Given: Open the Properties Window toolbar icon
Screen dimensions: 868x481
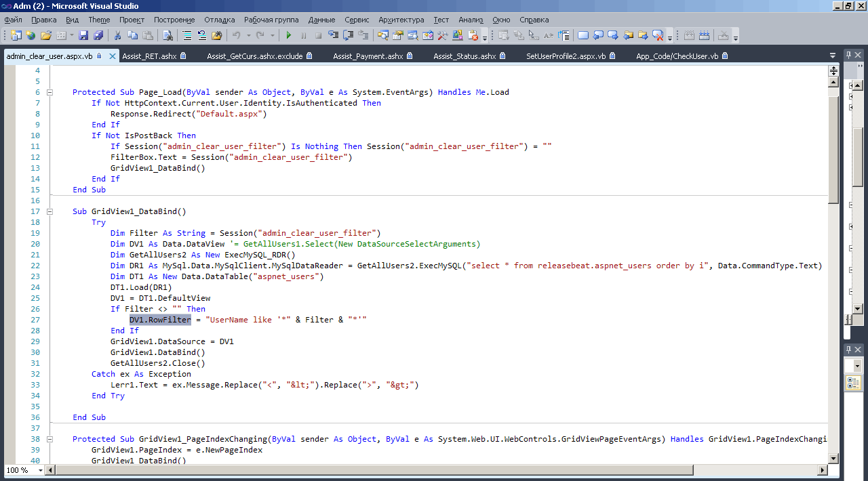Looking at the screenshot, I should [398, 35].
